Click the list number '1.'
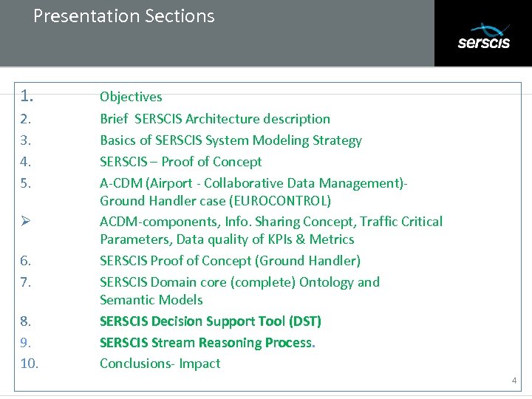 tap(28, 96)
